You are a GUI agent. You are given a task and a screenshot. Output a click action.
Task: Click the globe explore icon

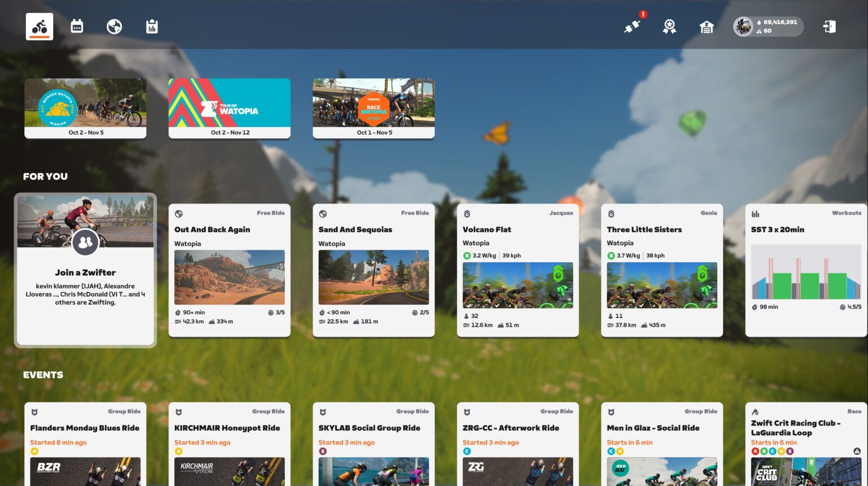(x=114, y=26)
